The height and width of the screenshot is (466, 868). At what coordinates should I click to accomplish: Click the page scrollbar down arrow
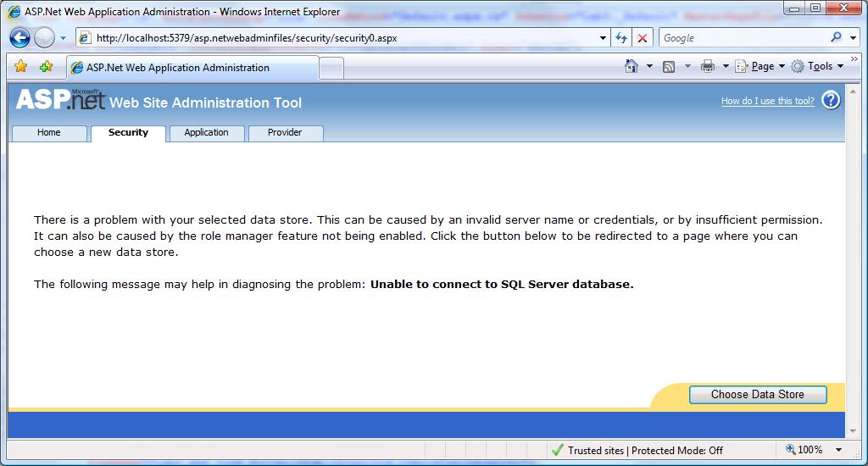click(x=853, y=431)
